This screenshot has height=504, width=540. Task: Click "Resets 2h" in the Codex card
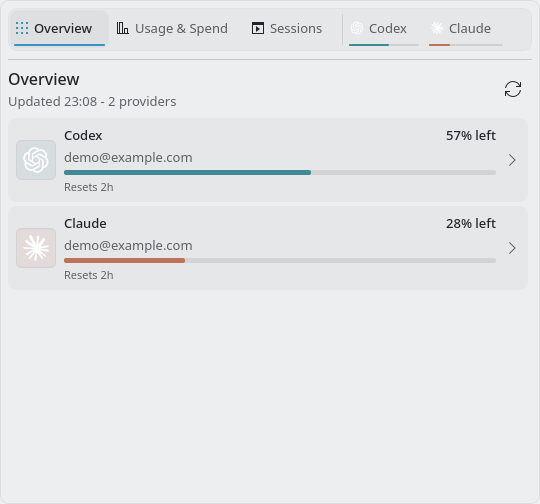(89, 187)
